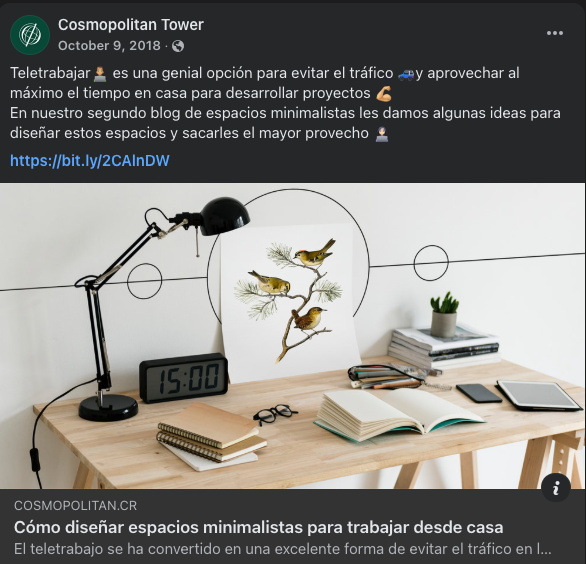This screenshot has width=586, height=564.
Task: Open the 'Cómo diseñar espacios minimalistas' headline
Action: point(258,528)
